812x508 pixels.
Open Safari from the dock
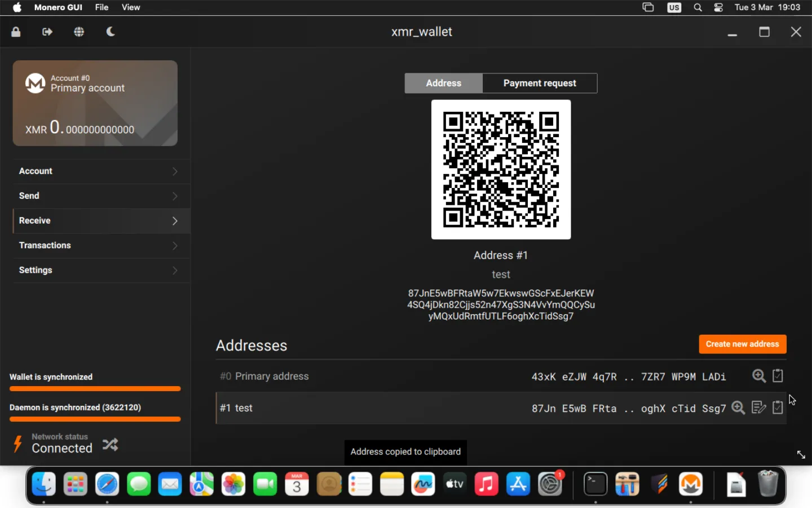point(107,484)
